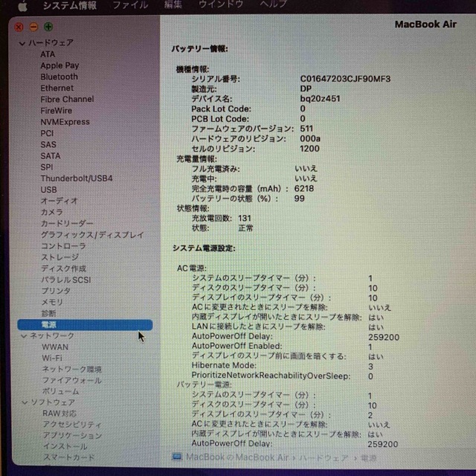Select ディスク作成 in the sidebar

pyautogui.click(x=64, y=268)
